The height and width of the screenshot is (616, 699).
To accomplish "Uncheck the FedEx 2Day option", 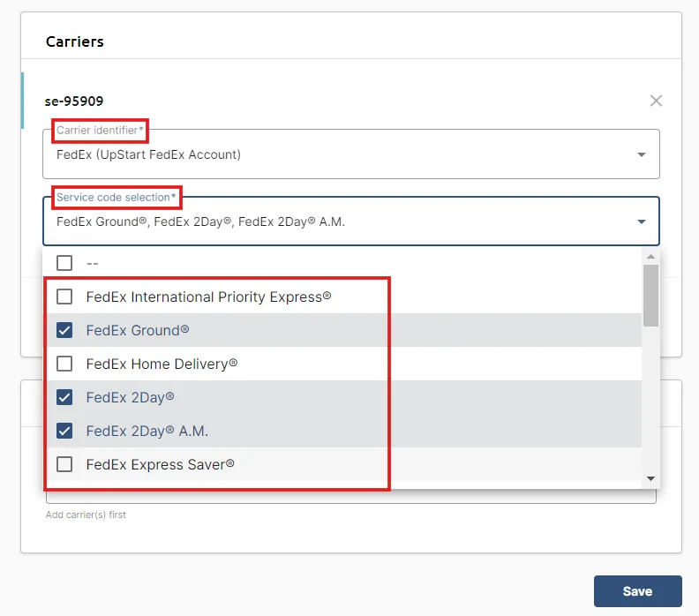I will coord(64,397).
